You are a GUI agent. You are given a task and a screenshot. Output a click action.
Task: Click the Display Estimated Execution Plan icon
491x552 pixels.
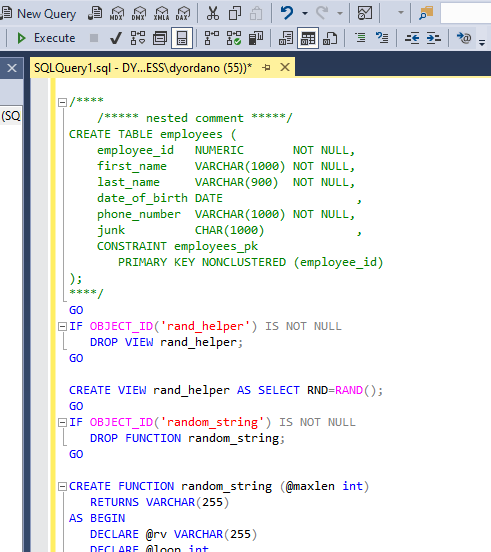(138, 38)
